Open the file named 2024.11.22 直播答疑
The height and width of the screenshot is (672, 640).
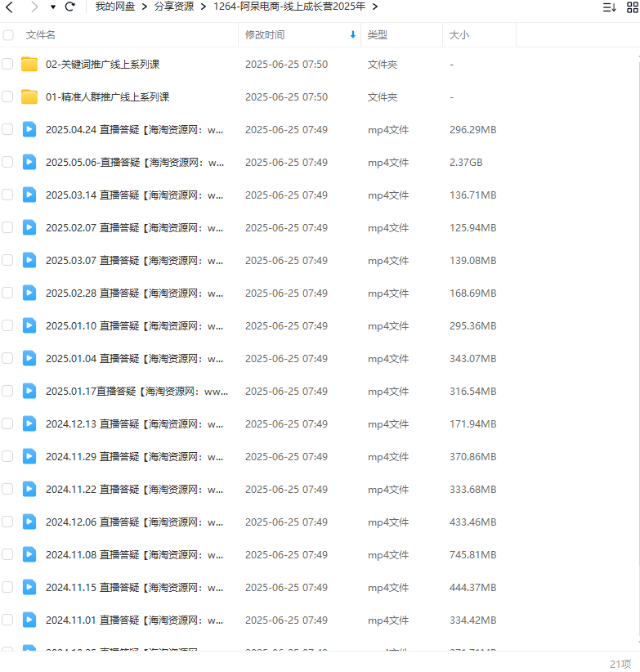[x=135, y=490]
